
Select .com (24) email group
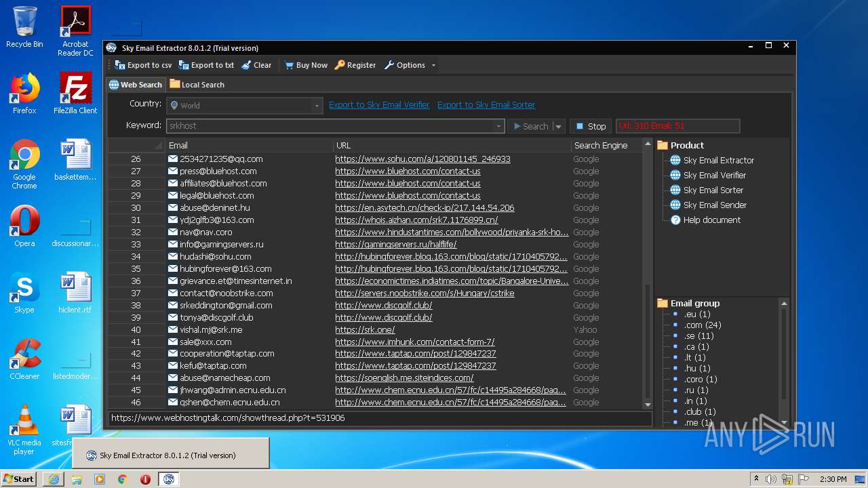pyautogui.click(x=702, y=325)
